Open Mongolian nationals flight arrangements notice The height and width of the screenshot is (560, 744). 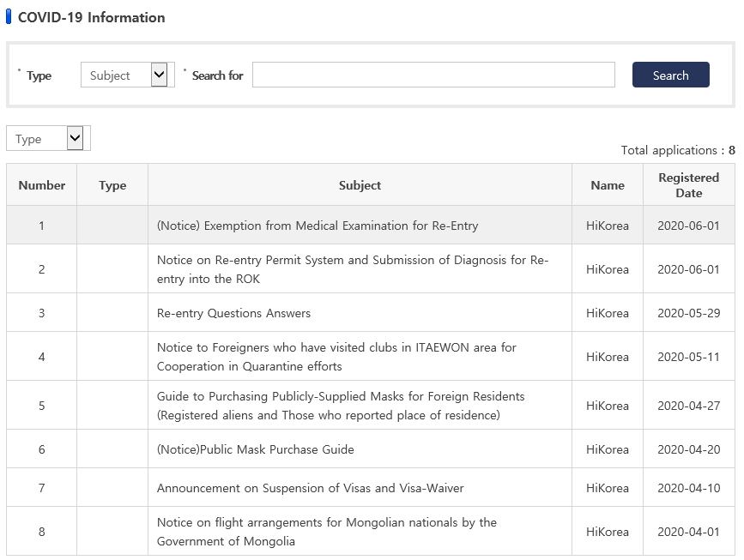tap(326, 532)
